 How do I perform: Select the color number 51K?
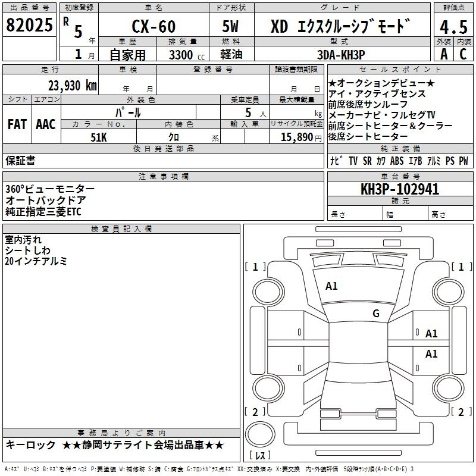click(x=98, y=137)
